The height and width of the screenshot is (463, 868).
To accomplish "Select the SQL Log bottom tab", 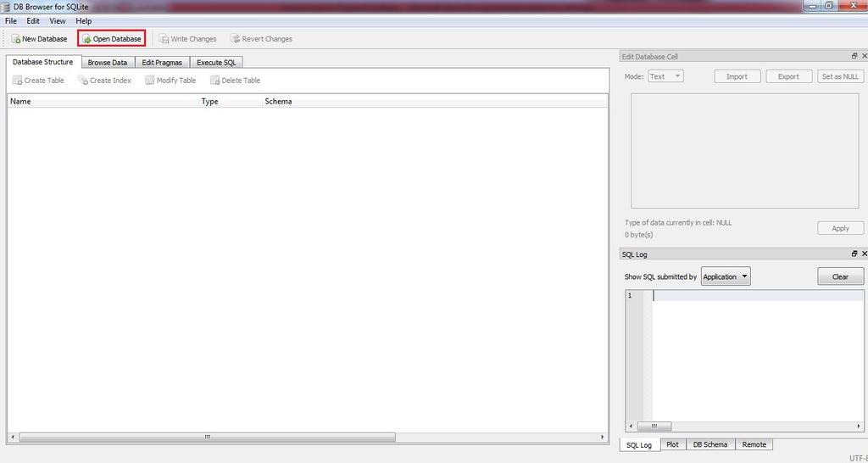I will coord(639,444).
